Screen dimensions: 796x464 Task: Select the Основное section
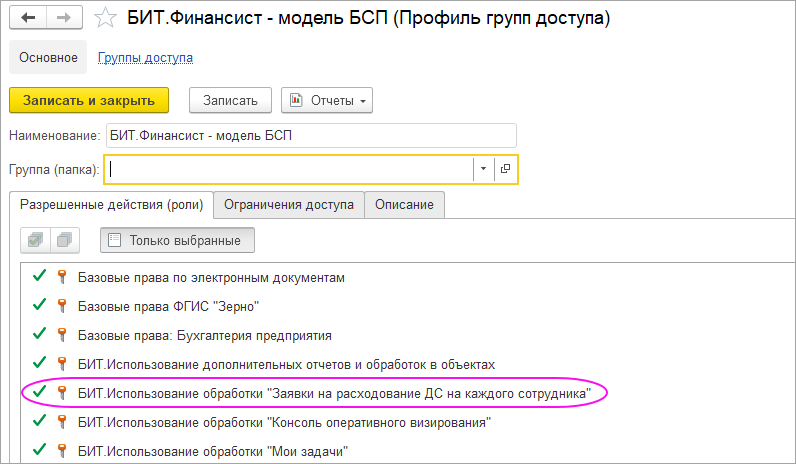[48, 57]
